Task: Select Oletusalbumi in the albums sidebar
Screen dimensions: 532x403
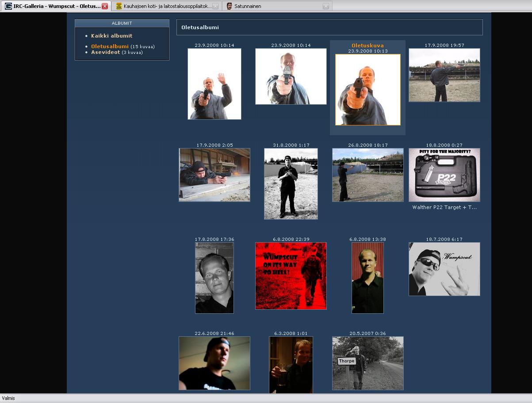Action: pos(110,46)
